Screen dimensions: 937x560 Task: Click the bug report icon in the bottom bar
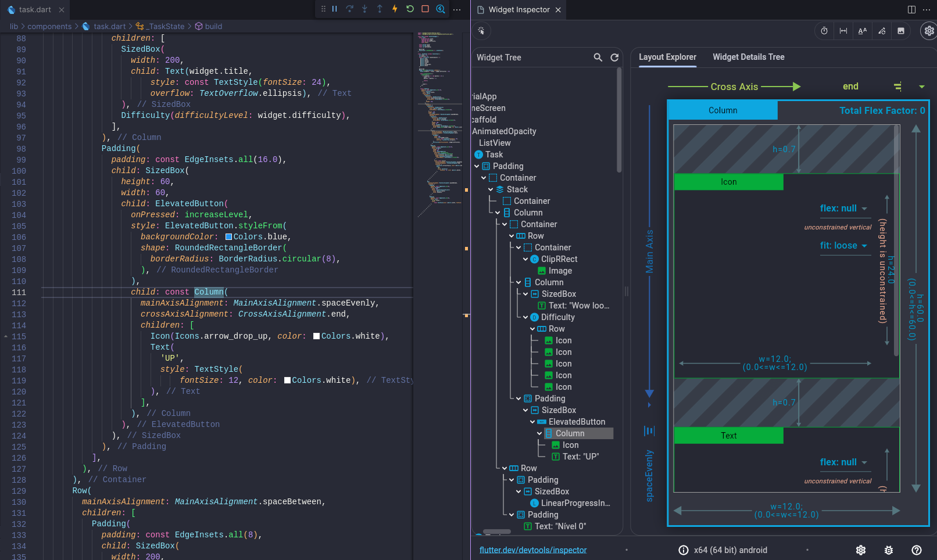(x=889, y=550)
